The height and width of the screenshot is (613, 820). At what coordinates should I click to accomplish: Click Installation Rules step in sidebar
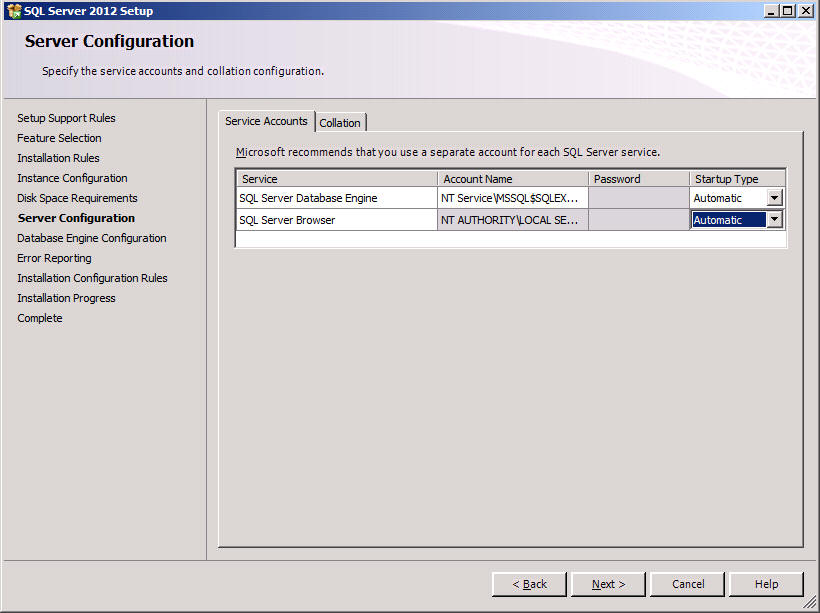58,158
